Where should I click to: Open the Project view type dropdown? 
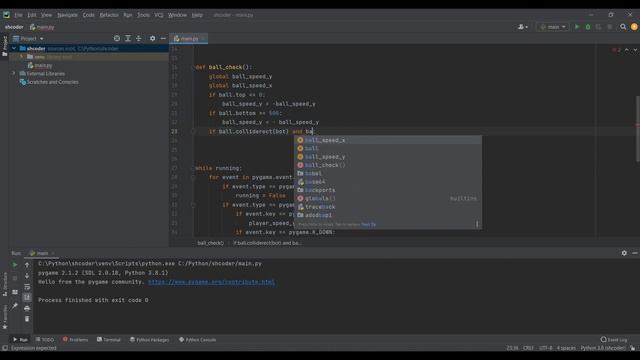(x=28, y=38)
